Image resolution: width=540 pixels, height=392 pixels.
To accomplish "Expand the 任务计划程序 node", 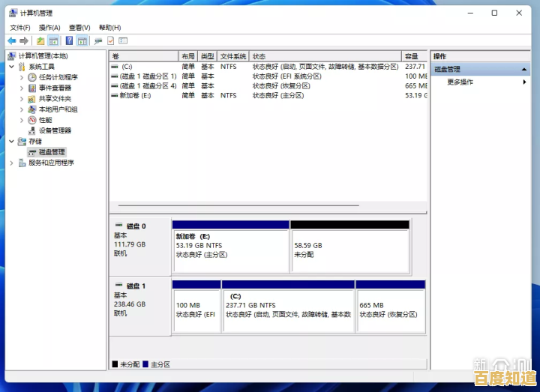I will [x=22, y=77].
